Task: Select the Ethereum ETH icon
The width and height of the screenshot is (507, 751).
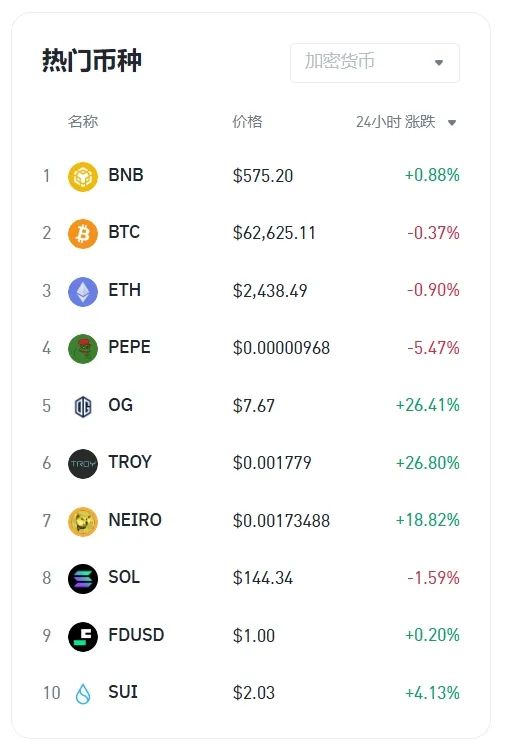Action: click(83, 291)
